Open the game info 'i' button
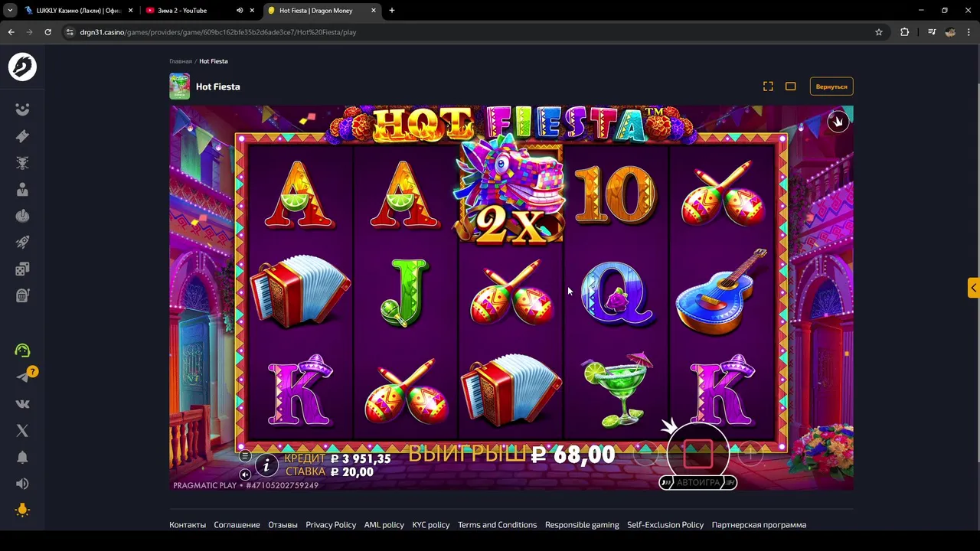 (266, 465)
